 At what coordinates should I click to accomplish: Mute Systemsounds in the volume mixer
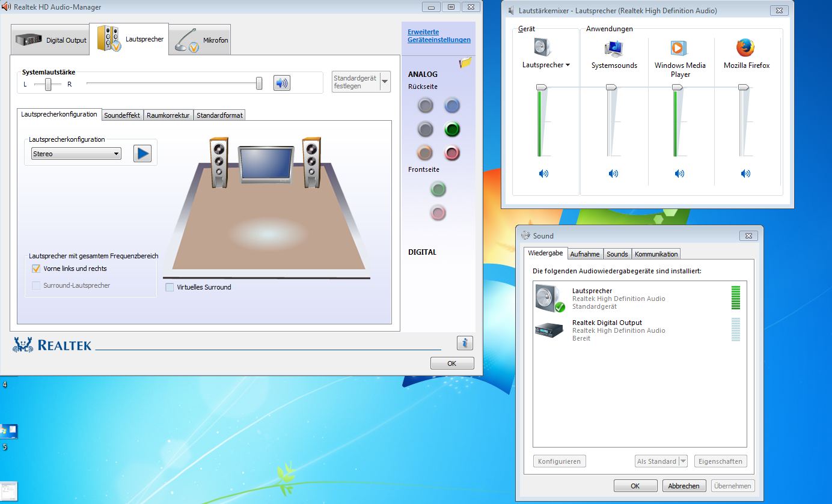tap(613, 174)
